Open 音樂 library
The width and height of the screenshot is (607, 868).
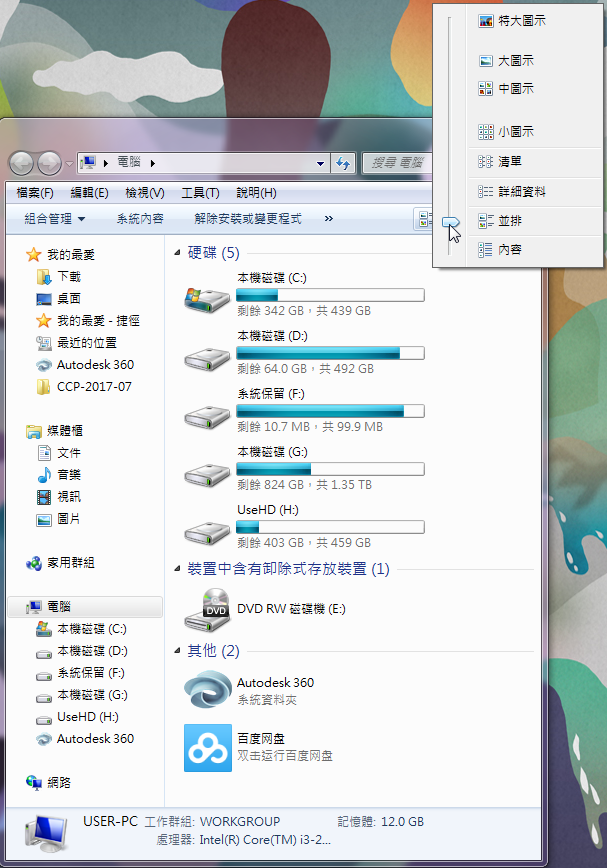tap(59, 475)
